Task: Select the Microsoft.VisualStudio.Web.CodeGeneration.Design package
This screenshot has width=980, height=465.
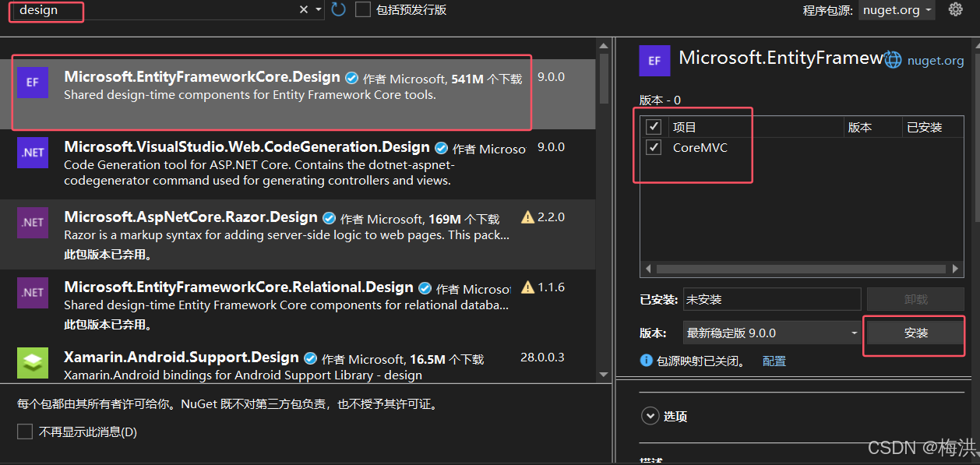Action: [298, 164]
